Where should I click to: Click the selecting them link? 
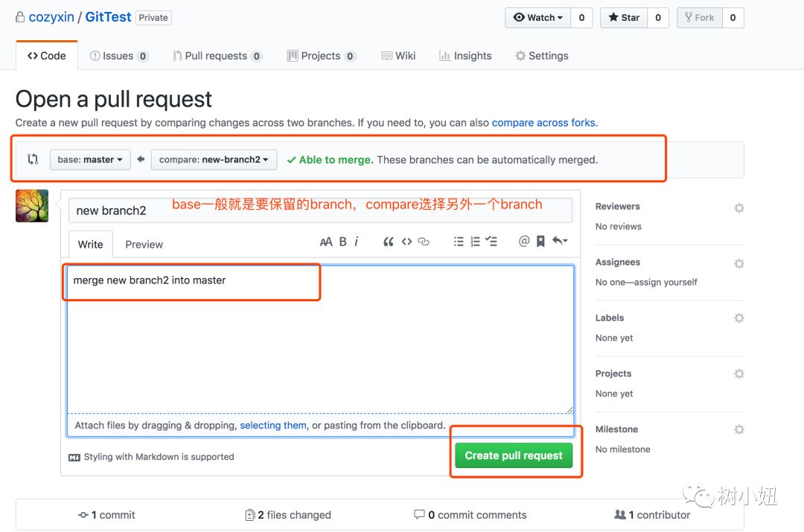[273, 426]
